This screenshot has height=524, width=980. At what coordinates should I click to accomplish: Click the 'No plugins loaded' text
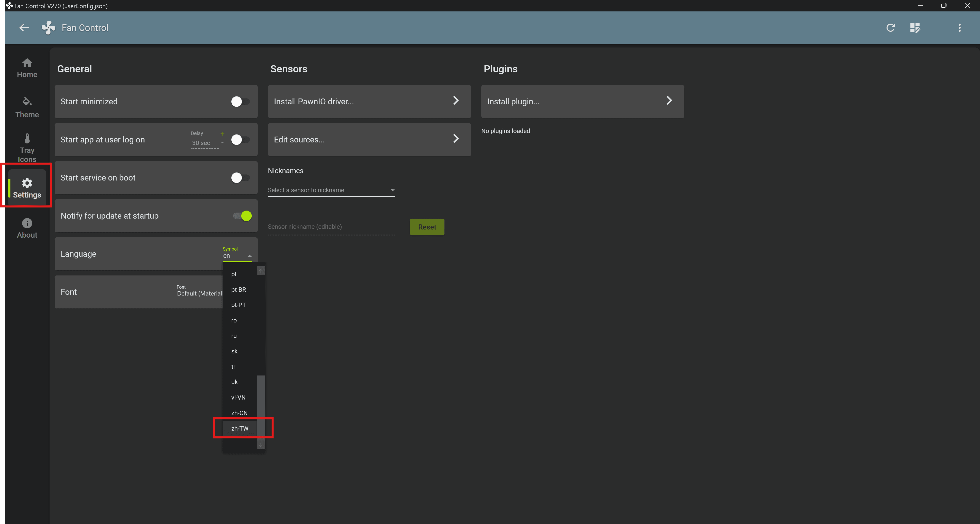click(505, 131)
